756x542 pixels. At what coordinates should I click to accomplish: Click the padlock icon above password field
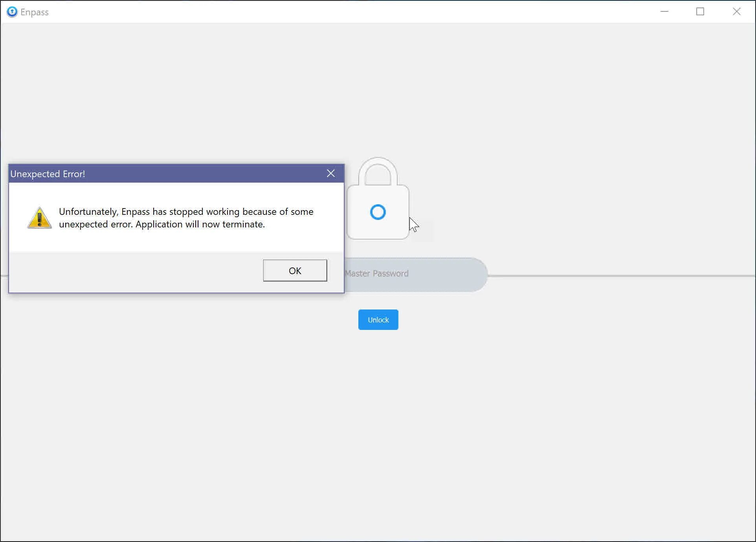(378, 198)
